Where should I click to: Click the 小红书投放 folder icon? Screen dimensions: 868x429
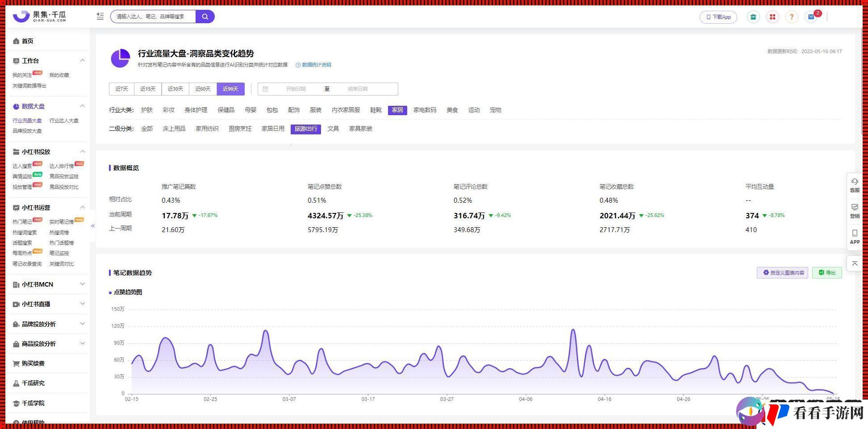(x=16, y=152)
